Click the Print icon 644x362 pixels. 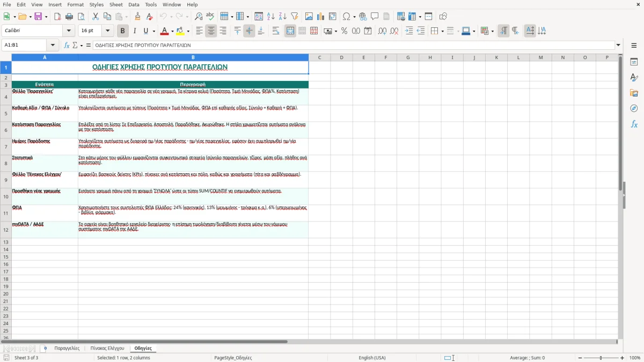(69, 17)
